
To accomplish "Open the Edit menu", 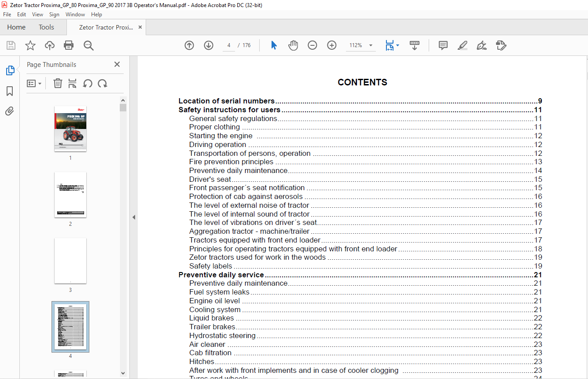I will point(22,15).
